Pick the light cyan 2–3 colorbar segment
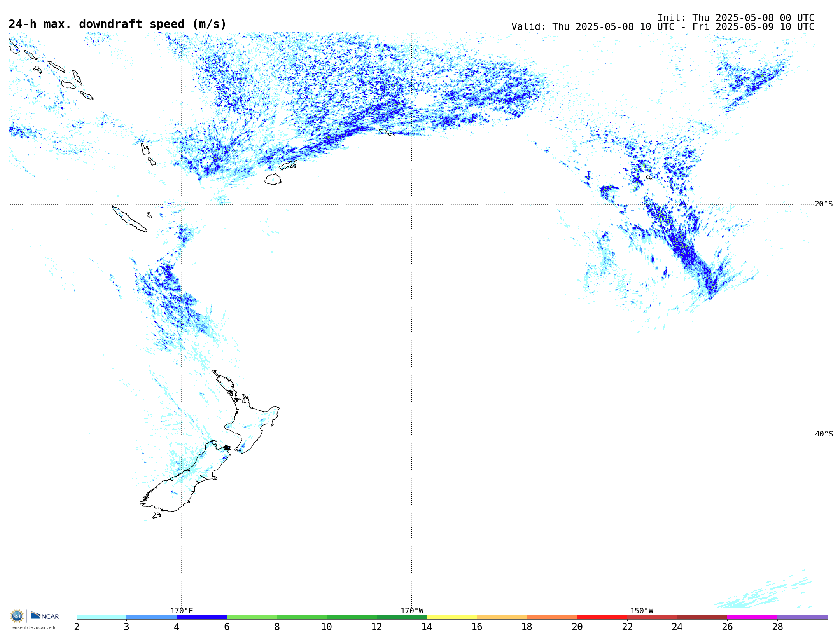The image size is (840, 632). (x=101, y=617)
